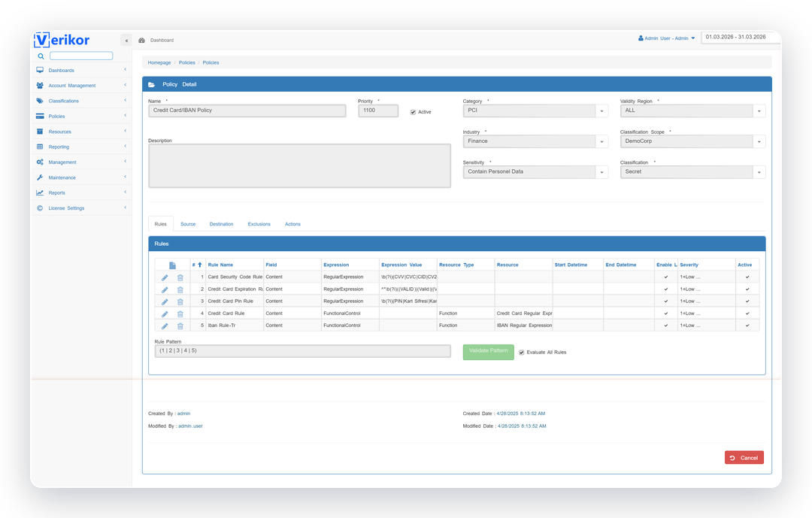Click the Policies card icon in the sidebar
The image size is (812, 518).
(x=40, y=116)
